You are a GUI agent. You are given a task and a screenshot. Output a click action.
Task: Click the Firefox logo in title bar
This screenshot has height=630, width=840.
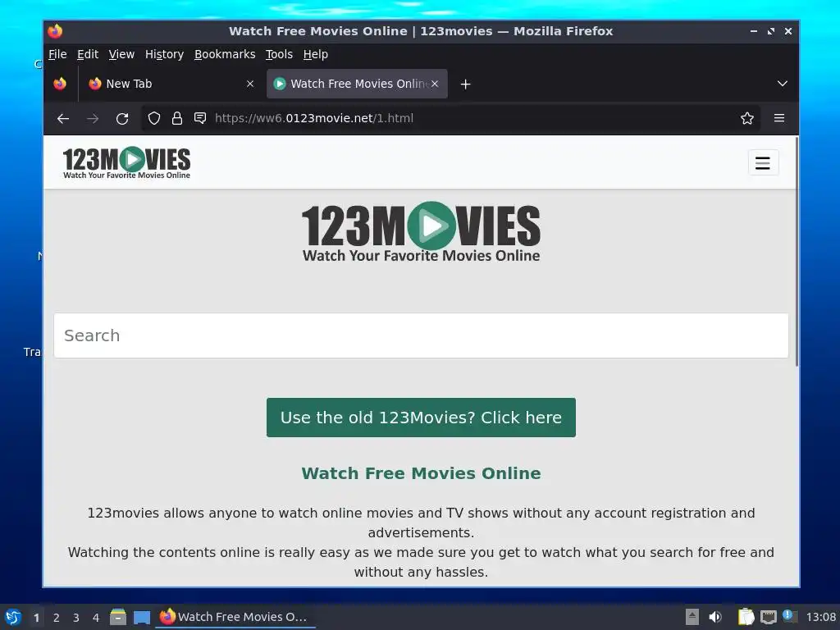pos(55,31)
